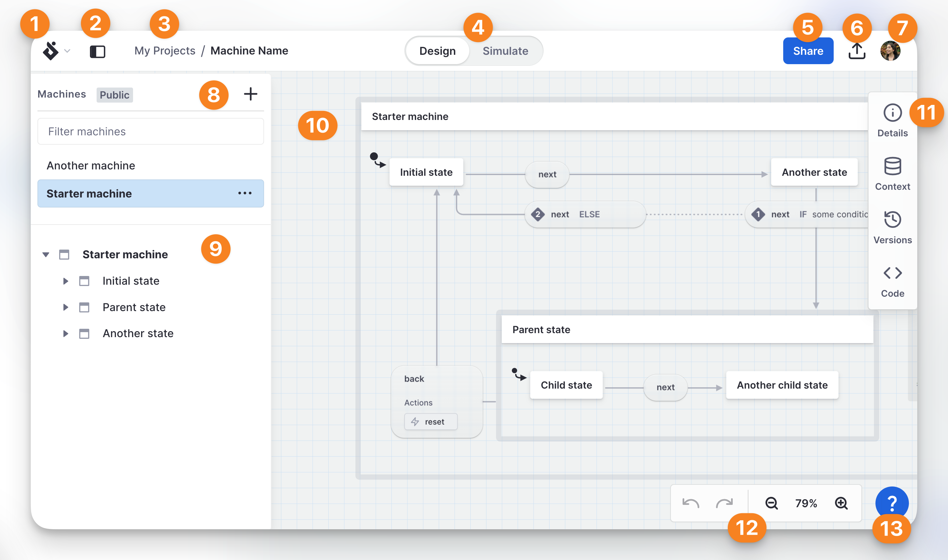The width and height of the screenshot is (948, 560).
Task: Click the export/upload icon
Action: click(857, 51)
